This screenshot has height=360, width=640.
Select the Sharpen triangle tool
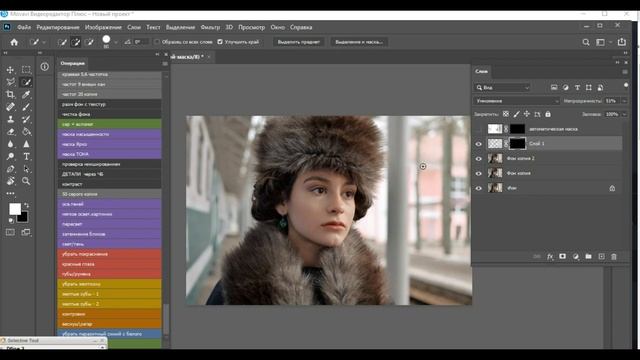[26, 144]
